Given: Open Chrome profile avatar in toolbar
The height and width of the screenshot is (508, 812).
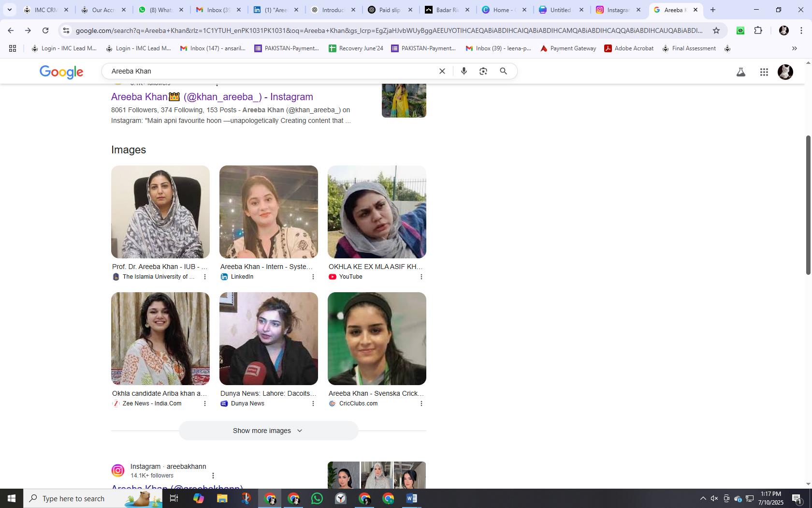Looking at the screenshot, I should [x=784, y=30].
